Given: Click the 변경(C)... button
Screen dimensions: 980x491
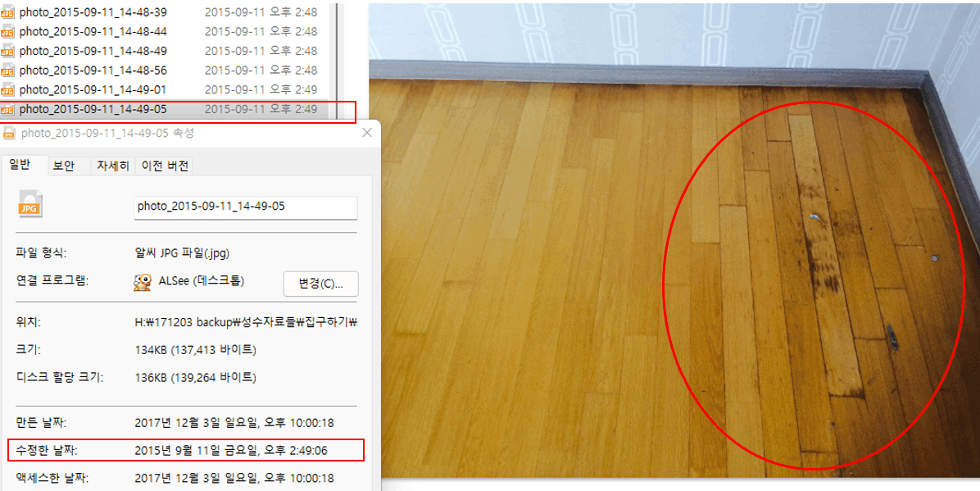Looking at the screenshot, I should click(x=321, y=284).
